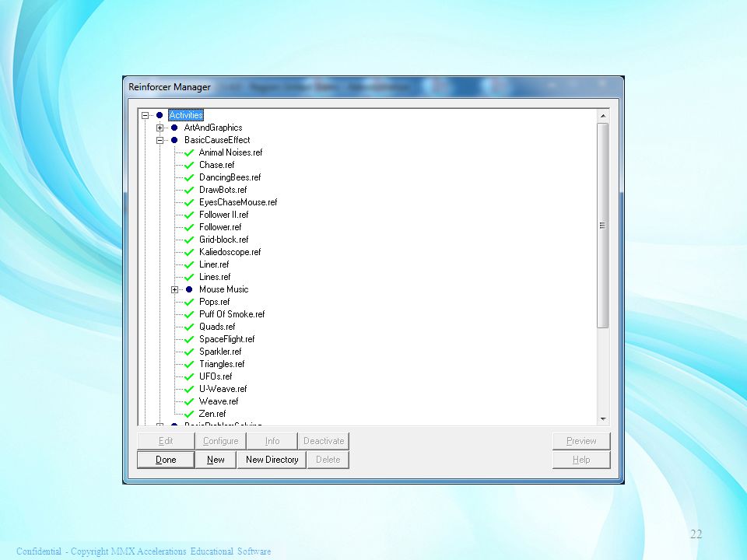The width and height of the screenshot is (747, 560).
Task: Expand the ArtAndGraphics folder
Action: pos(160,128)
